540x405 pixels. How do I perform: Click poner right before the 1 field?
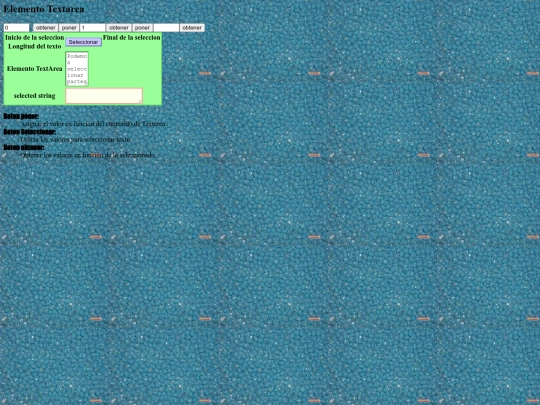click(x=69, y=28)
